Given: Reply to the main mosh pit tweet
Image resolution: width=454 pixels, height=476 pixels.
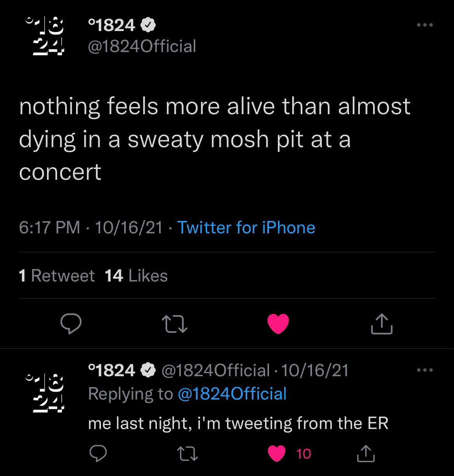Looking at the screenshot, I should coord(71,324).
